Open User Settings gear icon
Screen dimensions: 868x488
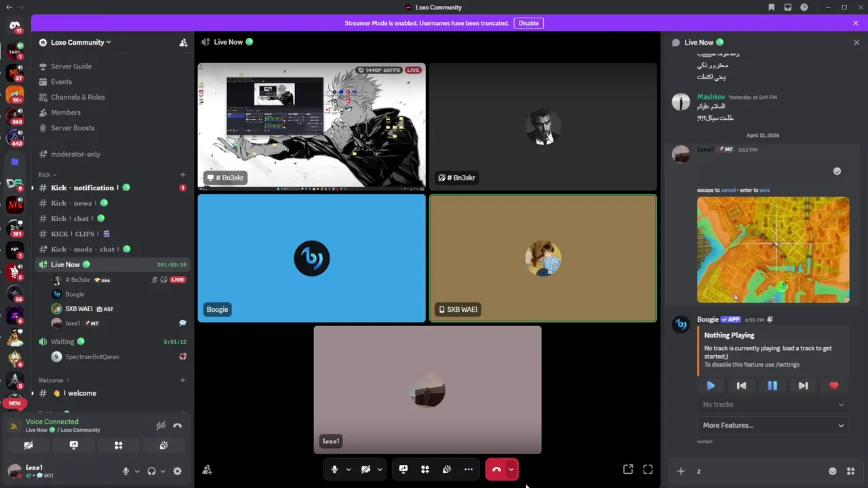tap(178, 471)
